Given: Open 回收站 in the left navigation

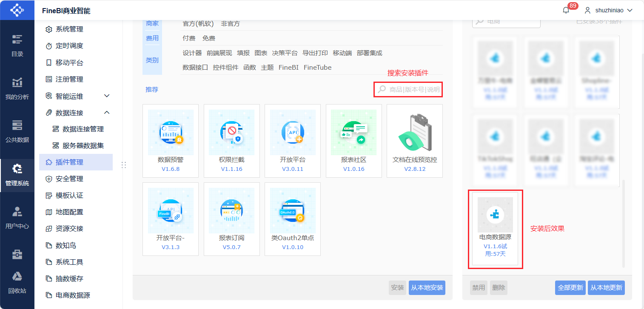Looking at the screenshot, I should (17, 283).
